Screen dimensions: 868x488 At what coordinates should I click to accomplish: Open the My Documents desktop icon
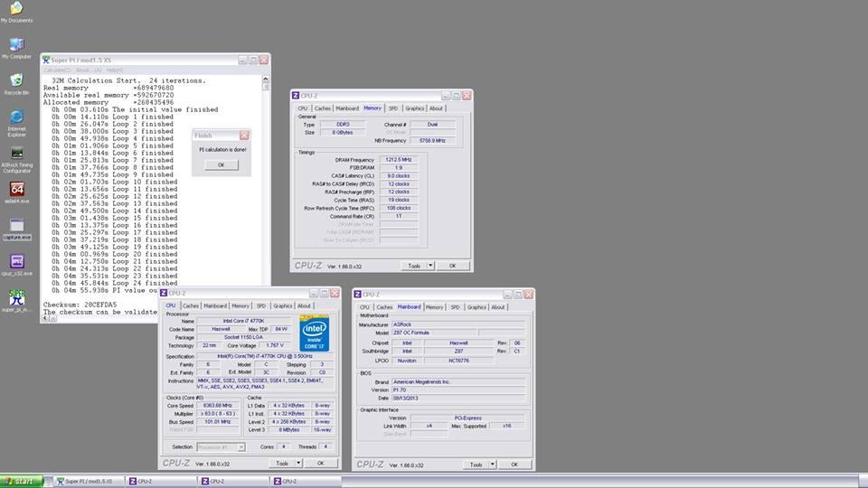[16, 12]
